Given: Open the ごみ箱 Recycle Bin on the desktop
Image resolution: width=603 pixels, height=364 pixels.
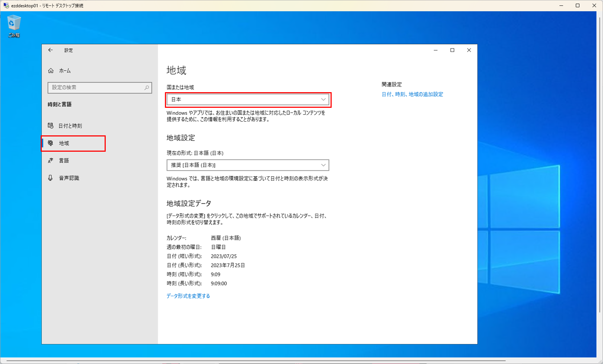Looking at the screenshot, I should (13, 24).
